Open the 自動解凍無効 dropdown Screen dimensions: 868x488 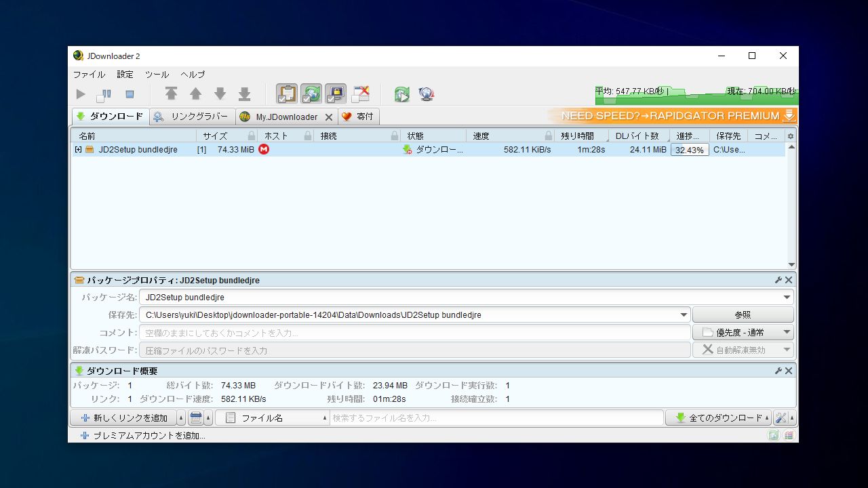[x=743, y=350]
